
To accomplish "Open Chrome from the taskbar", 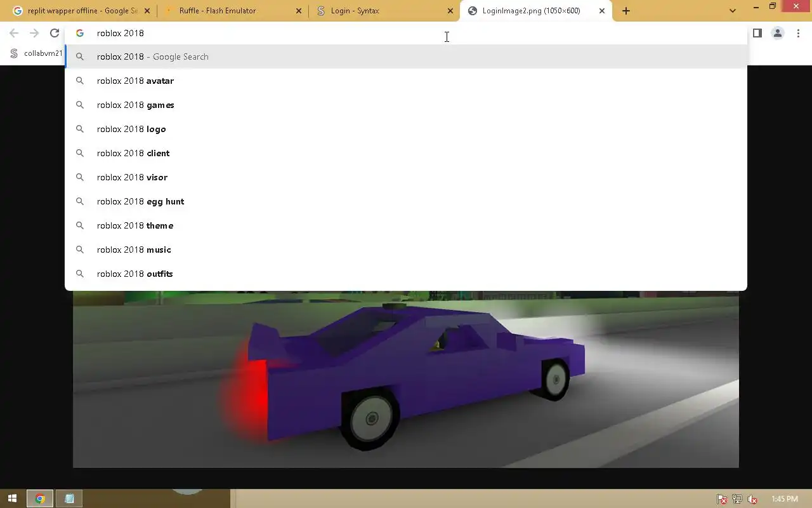I will (39, 499).
